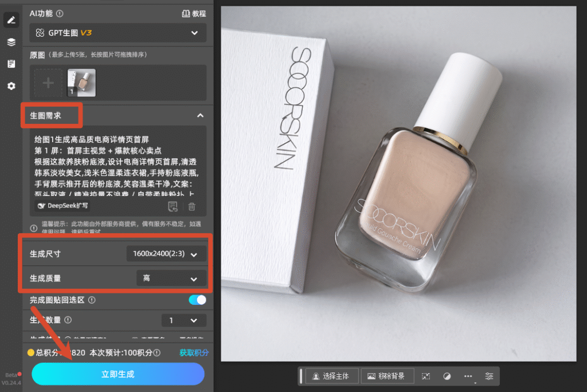The height and width of the screenshot is (392, 587).
Task: Open the 生成质量 高 dropdown
Action: pyautogui.click(x=171, y=278)
